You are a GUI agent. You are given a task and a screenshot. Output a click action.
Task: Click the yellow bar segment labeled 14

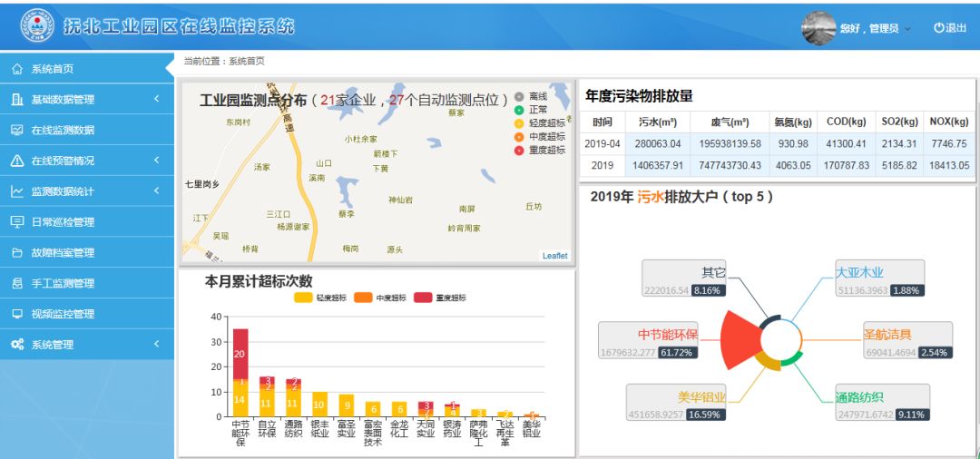tap(240, 399)
